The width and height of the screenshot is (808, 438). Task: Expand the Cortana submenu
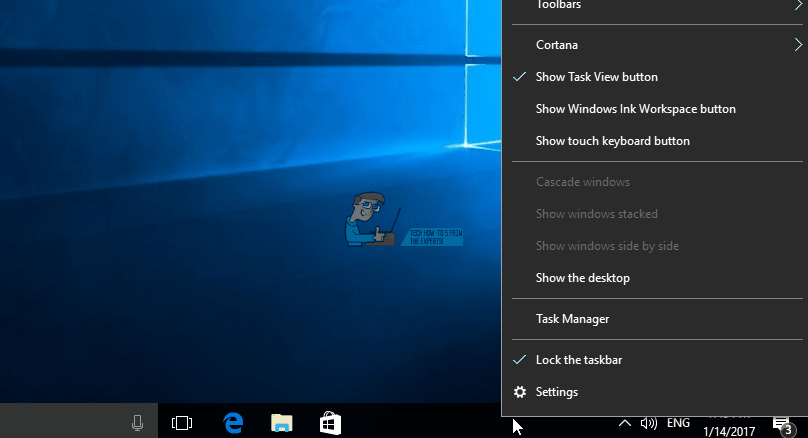tap(797, 45)
